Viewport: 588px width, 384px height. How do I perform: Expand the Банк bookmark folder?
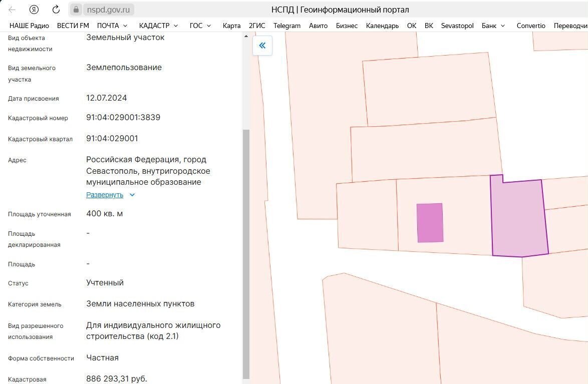(493, 26)
